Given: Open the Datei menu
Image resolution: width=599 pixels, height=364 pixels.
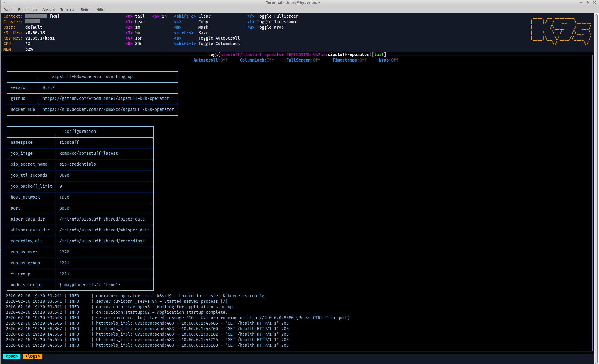Looking at the screenshot, I should click(8, 9).
